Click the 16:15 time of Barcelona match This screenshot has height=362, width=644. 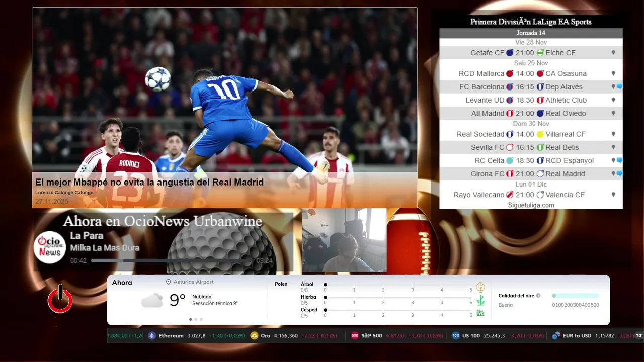(x=525, y=87)
